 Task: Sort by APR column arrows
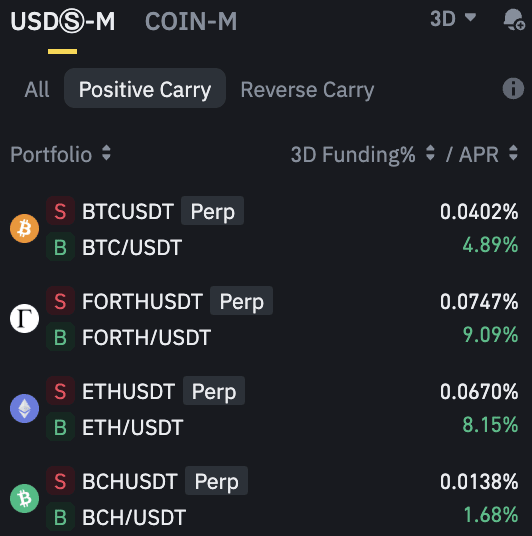[513, 153]
